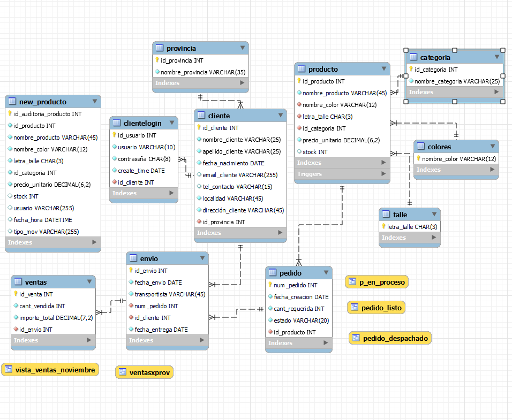512x420 pixels.
Task: Collapse the categoria table with header arrow
Action: pos(496,57)
